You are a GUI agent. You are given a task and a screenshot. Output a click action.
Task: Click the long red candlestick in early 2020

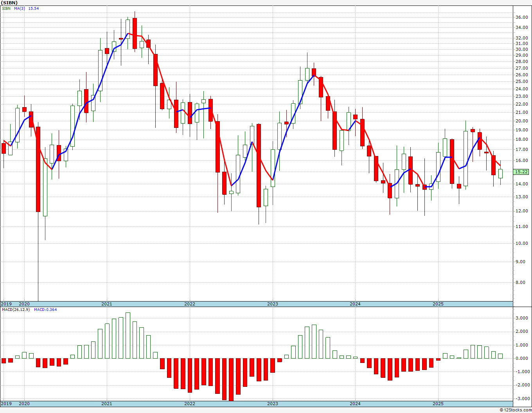pyautogui.click(x=38, y=169)
